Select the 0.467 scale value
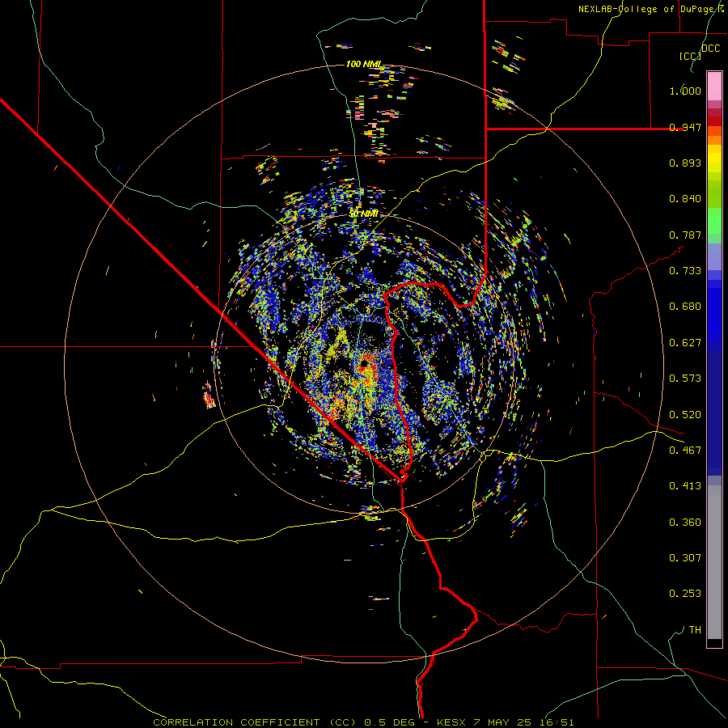 pyautogui.click(x=685, y=451)
